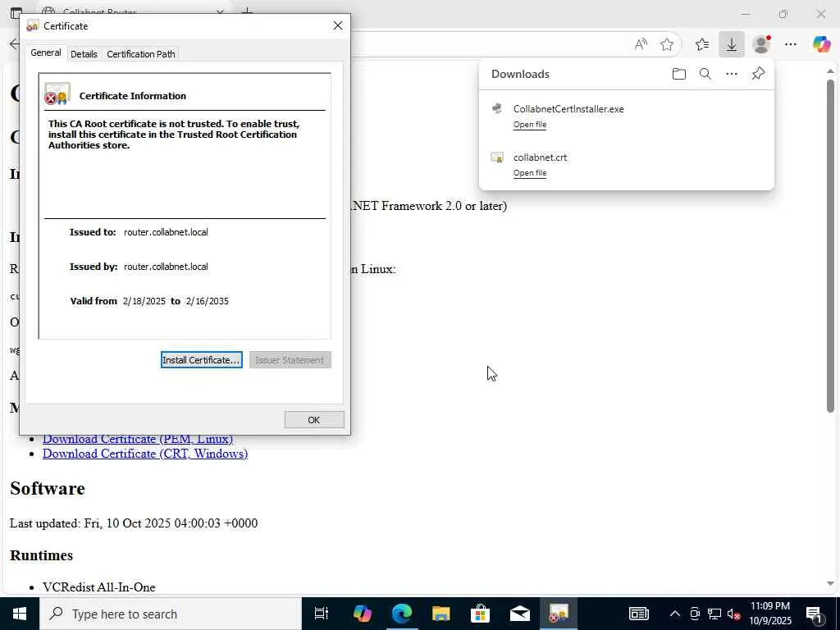
Task: Switch to Microsoft Edge on taskbar
Action: coord(401,614)
